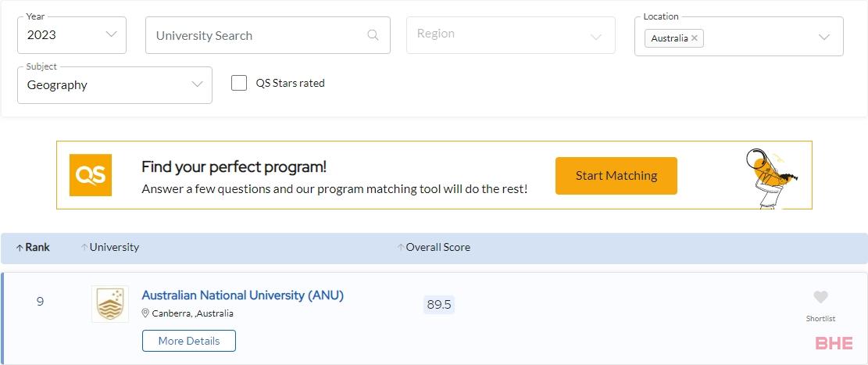The image size is (868, 365).
Task: Remove the Australia location tag
Action: [x=695, y=38]
